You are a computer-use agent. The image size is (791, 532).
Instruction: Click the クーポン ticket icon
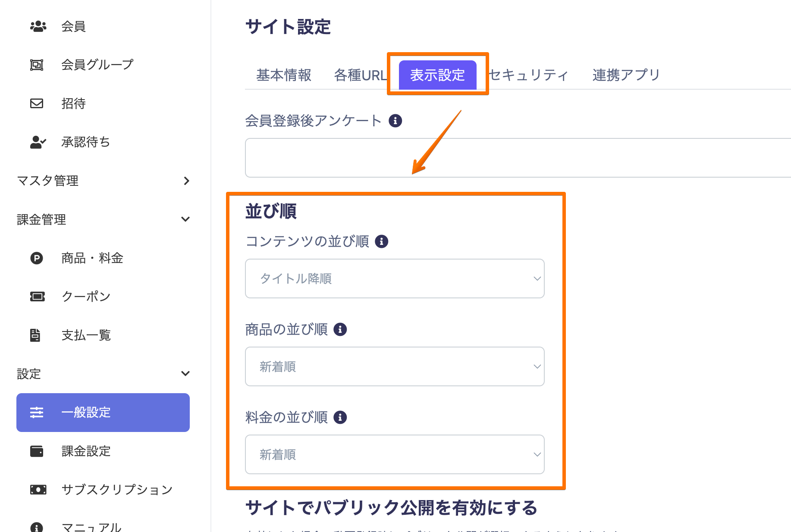coord(37,297)
